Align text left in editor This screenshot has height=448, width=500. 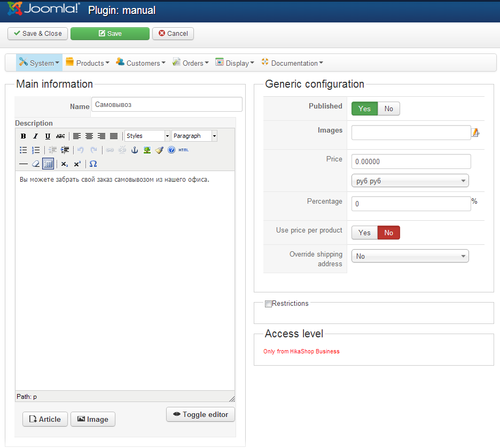pyautogui.click(x=77, y=136)
